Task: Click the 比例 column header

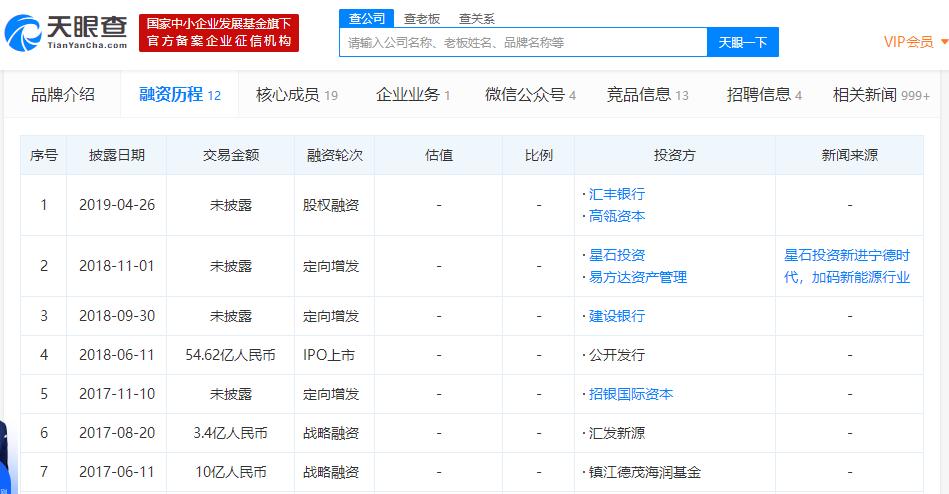Action: (x=539, y=156)
